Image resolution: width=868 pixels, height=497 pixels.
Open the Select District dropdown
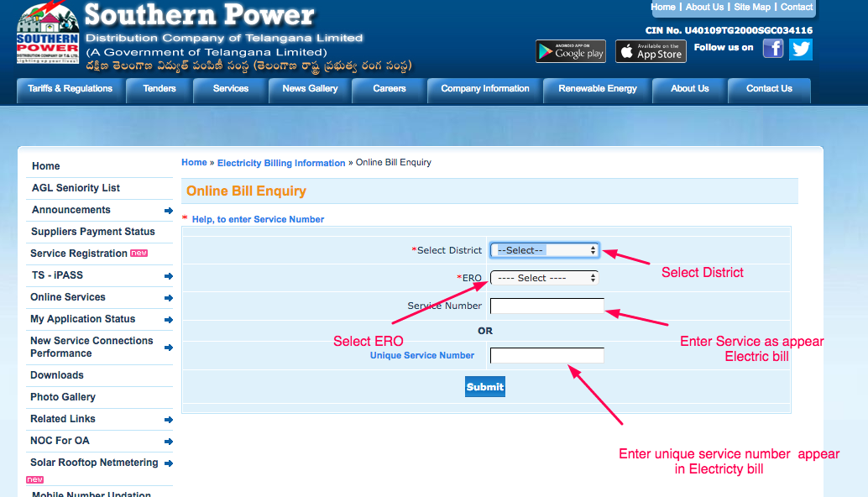click(x=544, y=249)
